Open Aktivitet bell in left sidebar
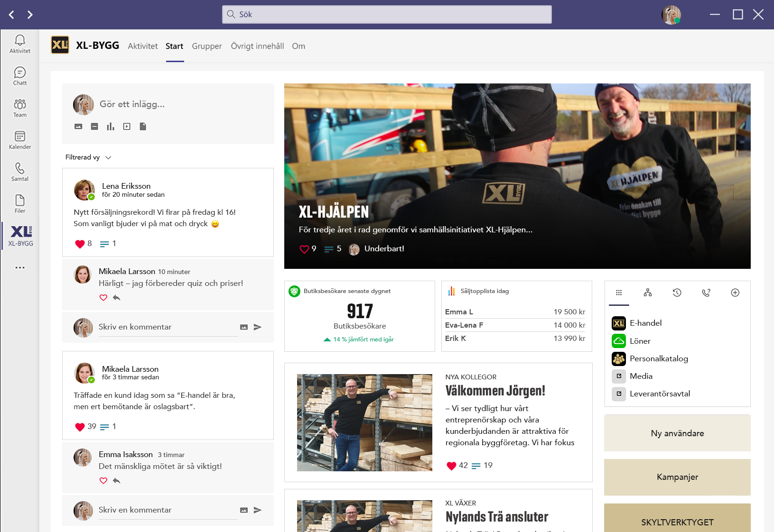Viewport: 774px width, 532px height. [20, 44]
